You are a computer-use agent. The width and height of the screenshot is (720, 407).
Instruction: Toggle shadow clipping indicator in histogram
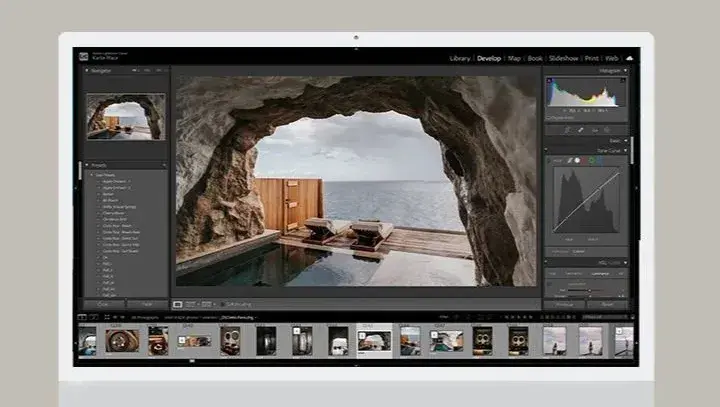(x=550, y=81)
